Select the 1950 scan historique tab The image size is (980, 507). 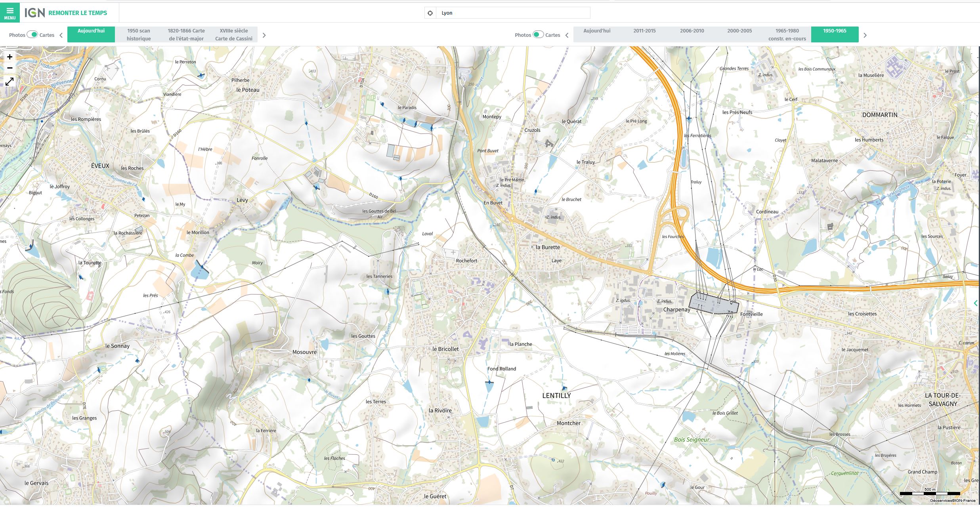pyautogui.click(x=139, y=34)
